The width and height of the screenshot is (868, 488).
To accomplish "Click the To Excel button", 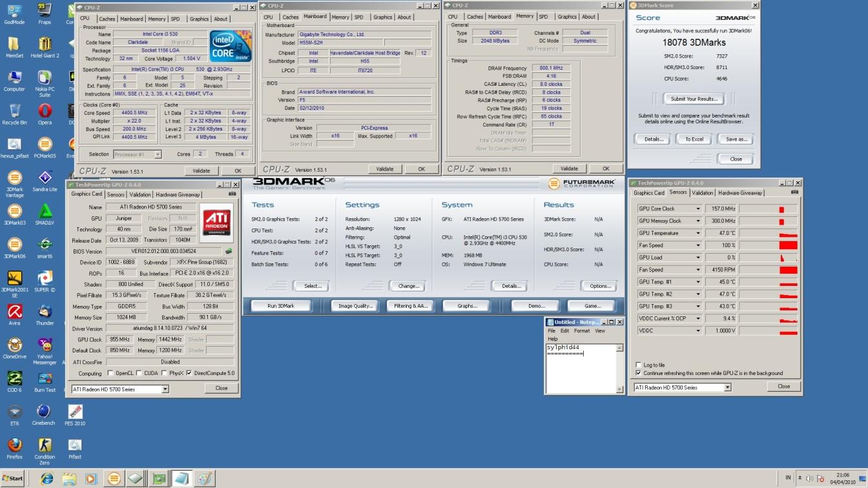I will pos(694,139).
